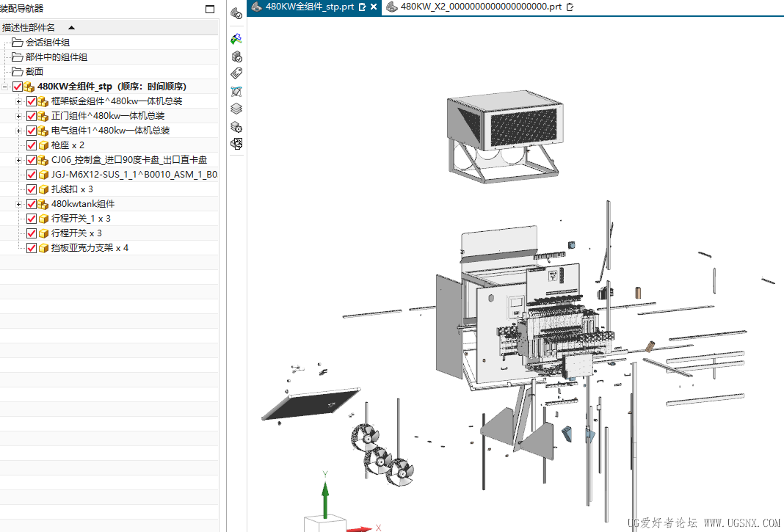Select the 截面 folder in navigator

pos(35,72)
